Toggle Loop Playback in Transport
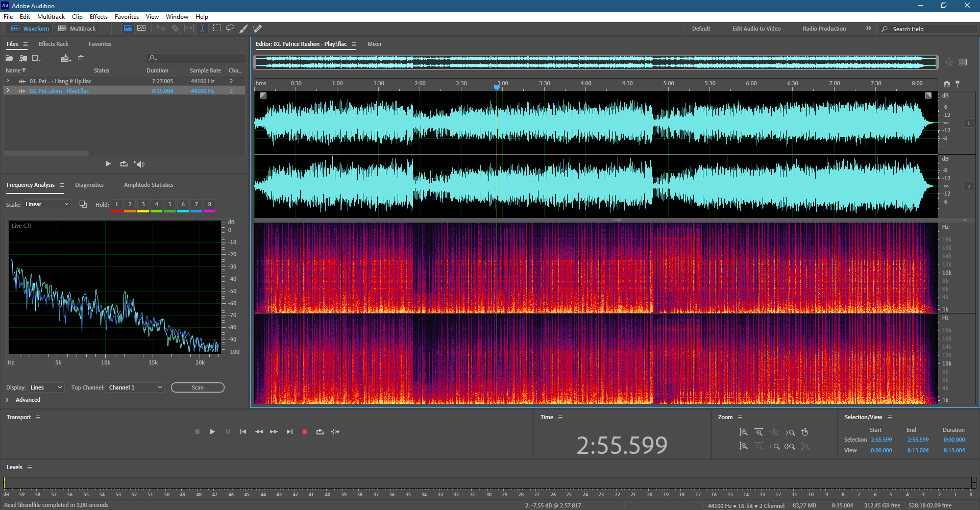The image size is (980, 510). (x=320, y=432)
